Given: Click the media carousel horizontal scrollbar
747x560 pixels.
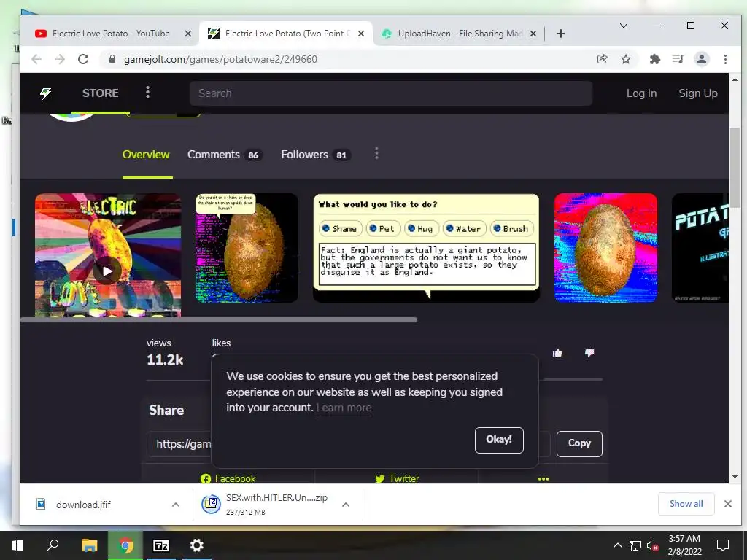Looking at the screenshot, I should 219,320.
